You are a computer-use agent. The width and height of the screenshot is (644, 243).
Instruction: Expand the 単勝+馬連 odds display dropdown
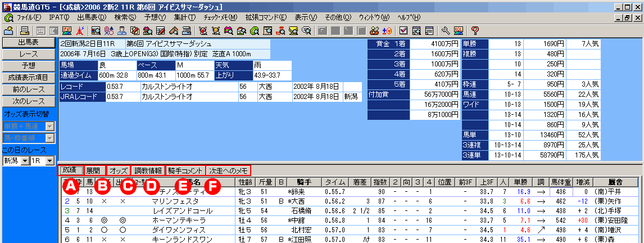tap(49, 125)
